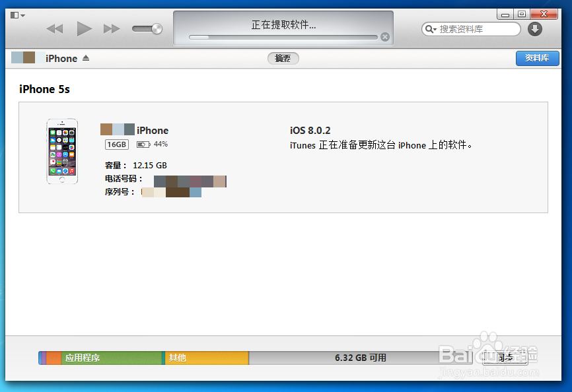Viewport: 572px width, 392px height.
Task: Click the iOS 8.0.2 version text
Action: [x=310, y=131]
